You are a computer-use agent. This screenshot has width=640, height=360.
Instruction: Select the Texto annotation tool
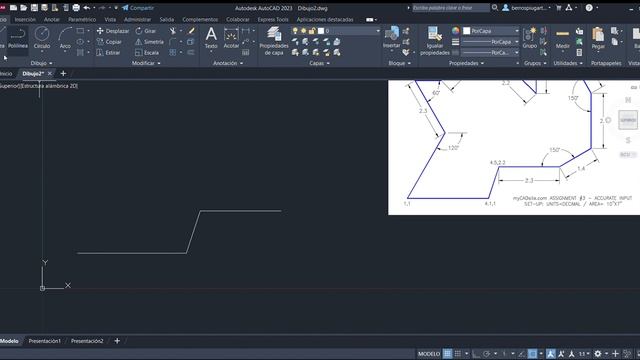(x=211, y=38)
